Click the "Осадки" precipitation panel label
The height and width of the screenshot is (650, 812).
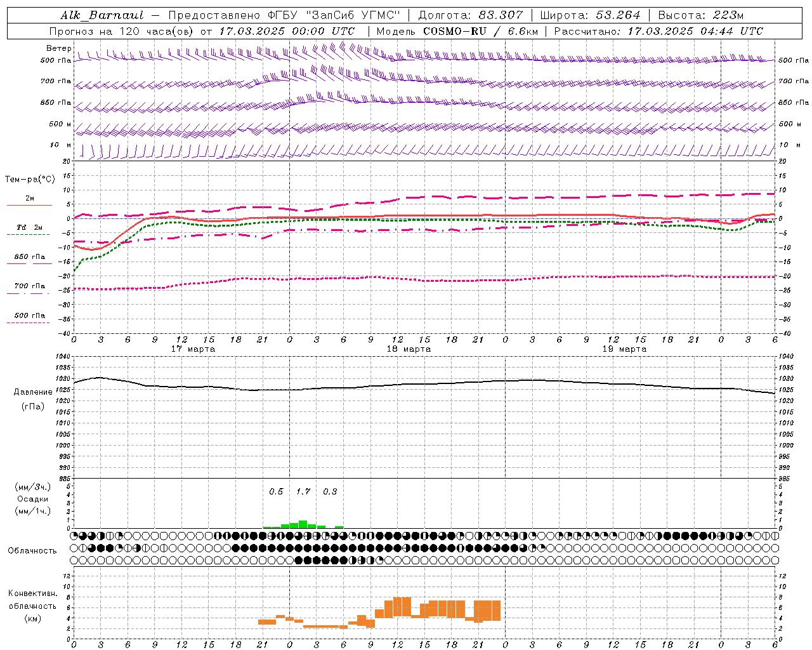click(x=33, y=499)
